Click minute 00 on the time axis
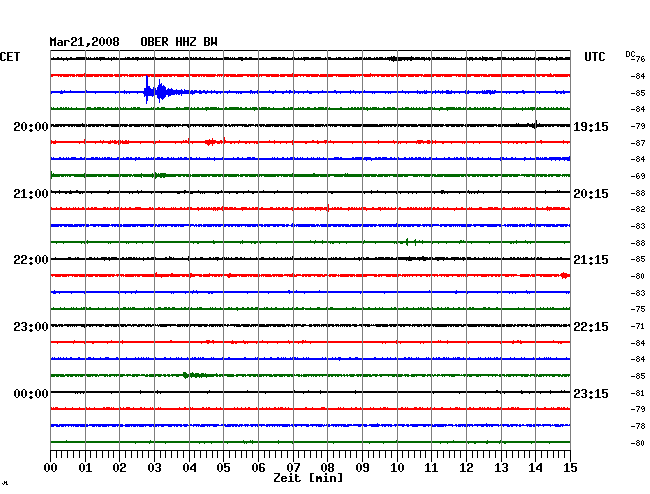This screenshot has width=650, height=494. pos(51,468)
